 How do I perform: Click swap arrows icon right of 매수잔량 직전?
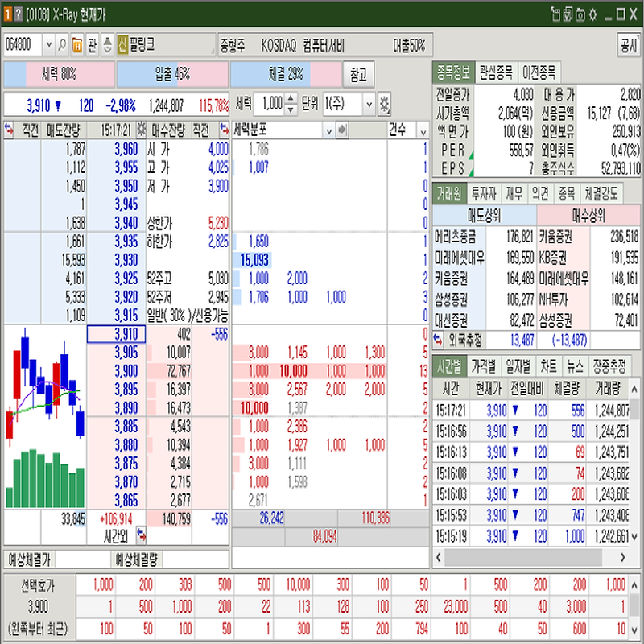pos(224,130)
